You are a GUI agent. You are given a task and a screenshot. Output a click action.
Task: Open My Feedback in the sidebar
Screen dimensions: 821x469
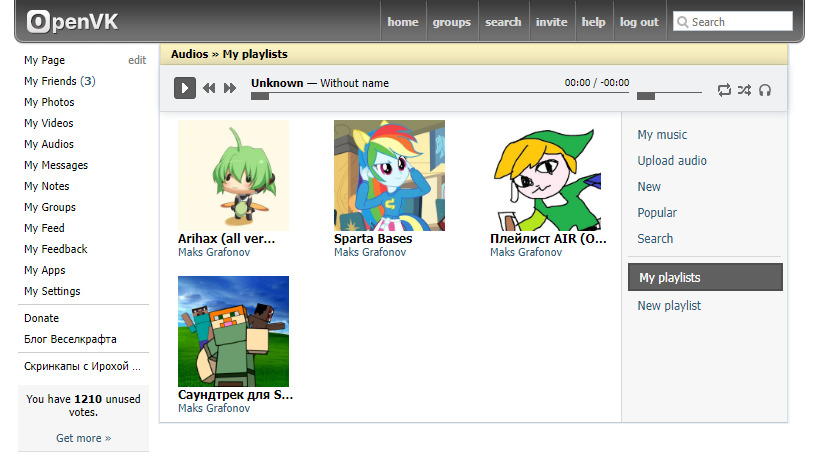click(x=56, y=249)
